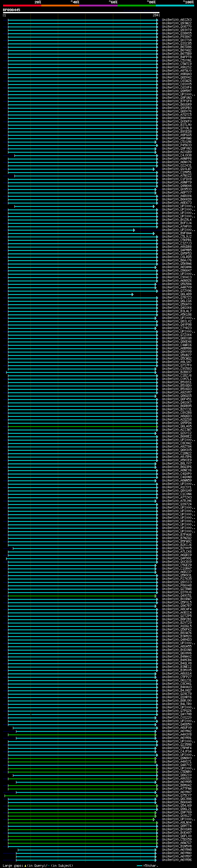Click the green alignment bar for UniRef100_Q6FLX0

[x=83, y=836]
